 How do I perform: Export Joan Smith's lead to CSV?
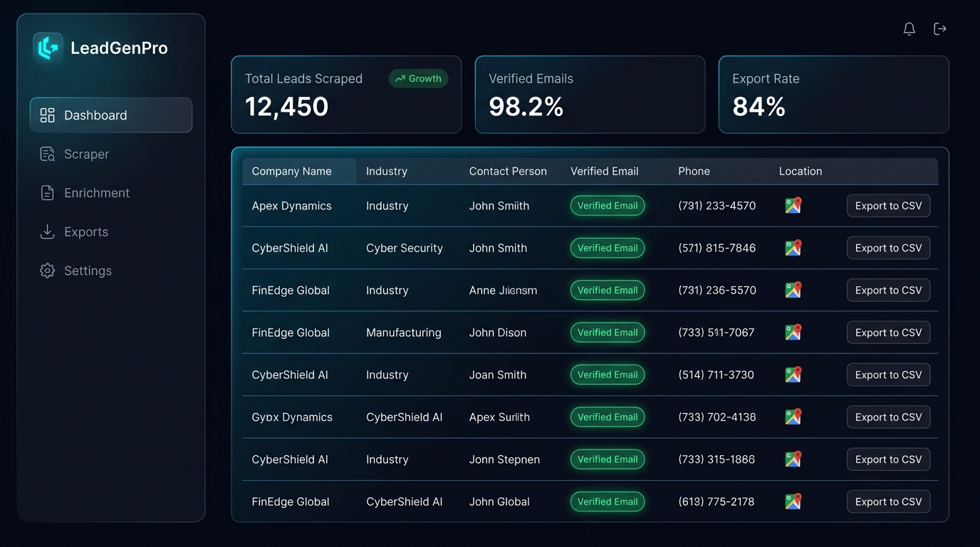pyautogui.click(x=888, y=375)
